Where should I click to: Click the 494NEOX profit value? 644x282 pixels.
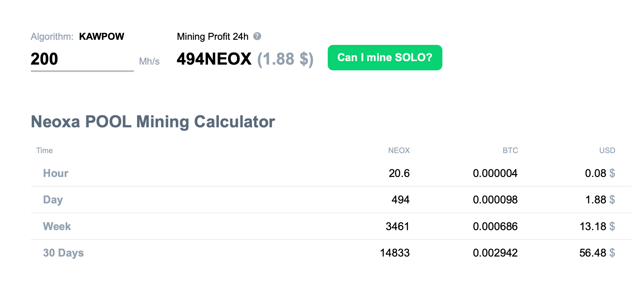tap(214, 59)
